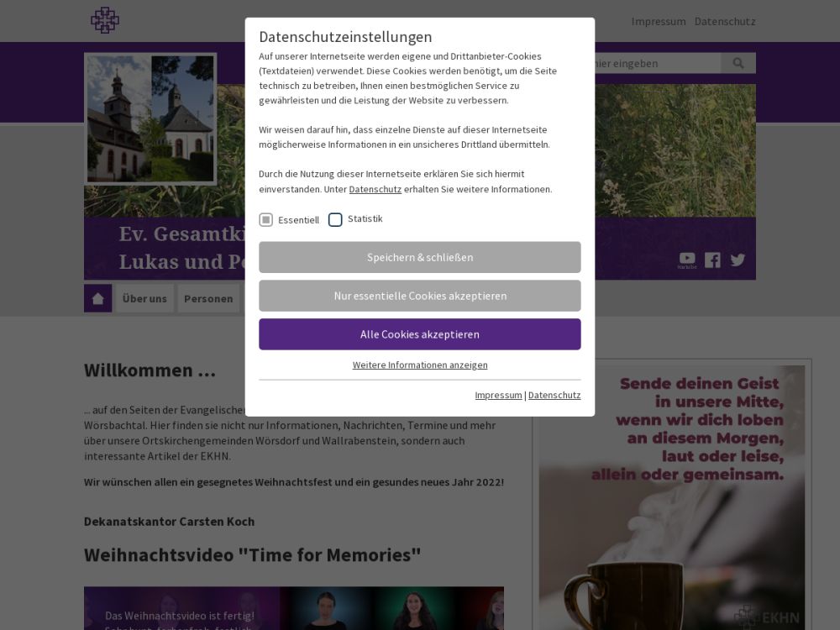This screenshot has width=840, height=630.
Task: Click the EKHN cross logo in header
Action: coord(105,20)
